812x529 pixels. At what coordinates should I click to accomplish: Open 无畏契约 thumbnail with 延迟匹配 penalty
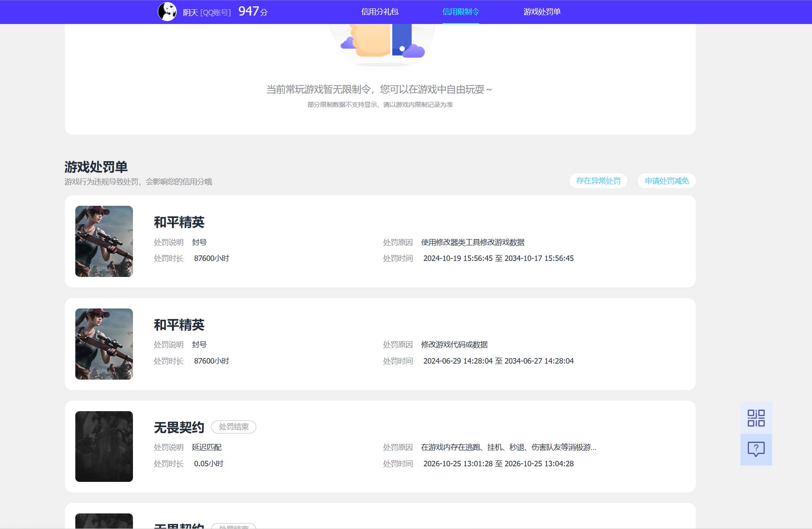tap(104, 447)
